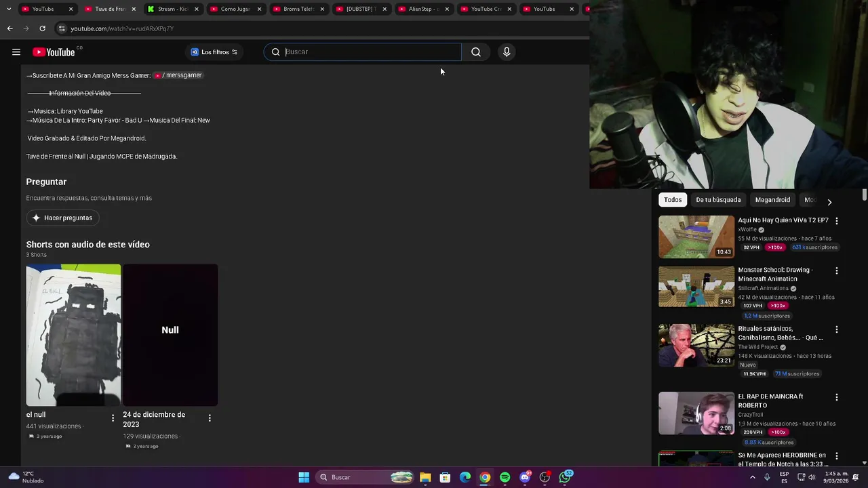The height and width of the screenshot is (488, 868).
Task: Play the 'Rituales satánicos' 23:21 thumbnail
Action: click(x=696, y=345)
